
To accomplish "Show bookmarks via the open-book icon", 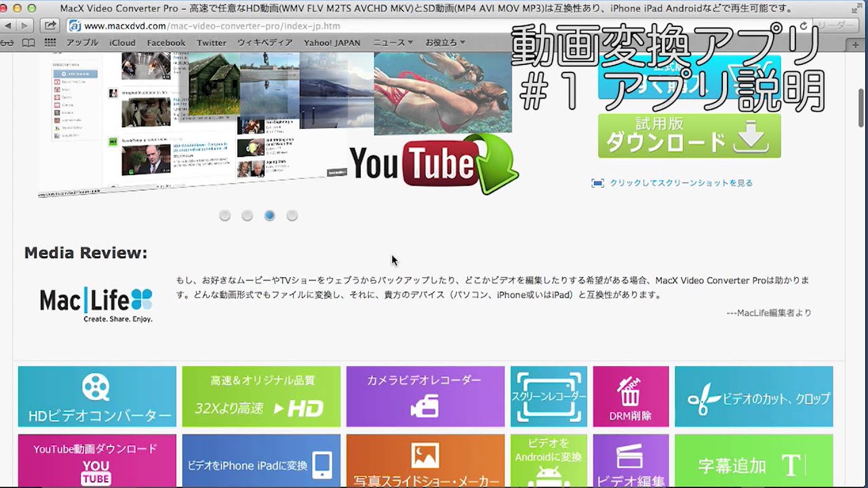I will pos(28,43).
